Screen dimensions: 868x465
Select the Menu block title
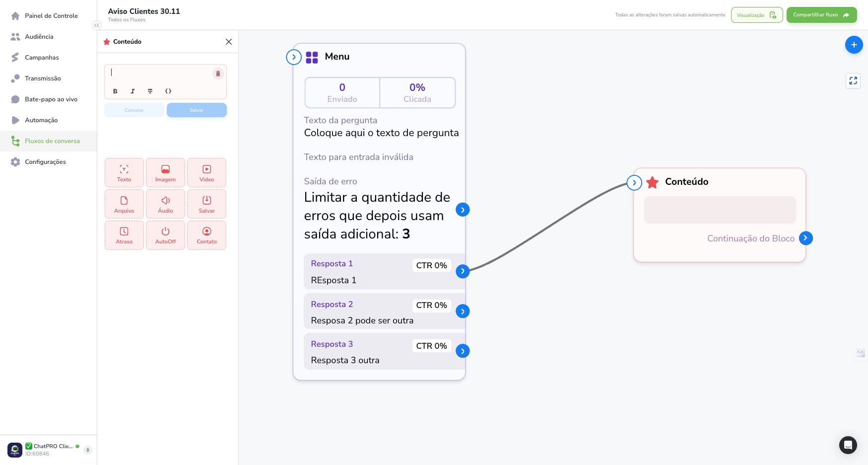(x=337, y=57)
